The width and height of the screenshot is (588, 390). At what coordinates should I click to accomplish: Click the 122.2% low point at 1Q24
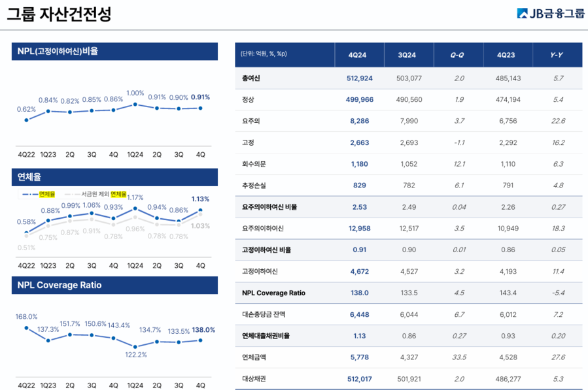pyautogui.click(x=135, y=346)
